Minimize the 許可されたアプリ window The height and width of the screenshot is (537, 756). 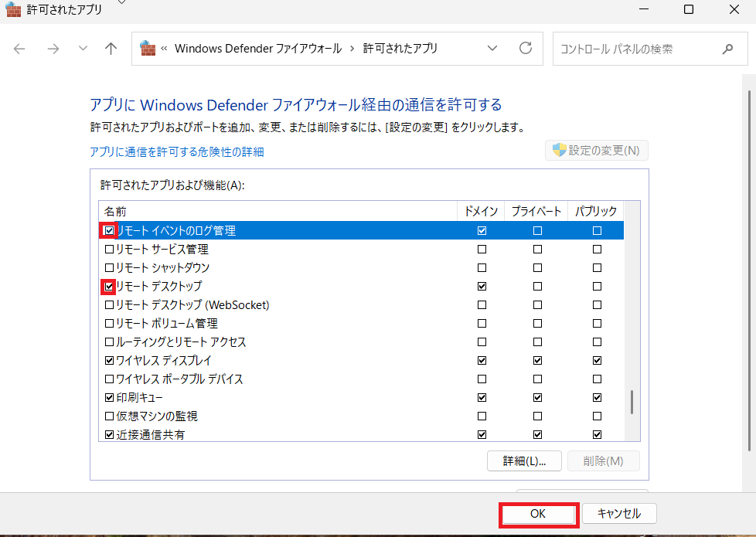coord(644,9)
